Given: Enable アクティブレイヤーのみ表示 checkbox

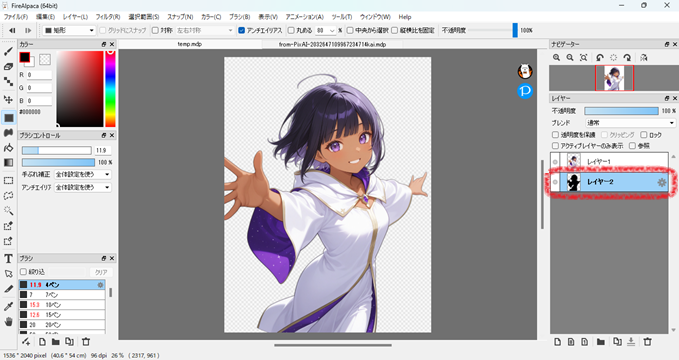Looking at the screenshot, I should click(x=555, y=146).
